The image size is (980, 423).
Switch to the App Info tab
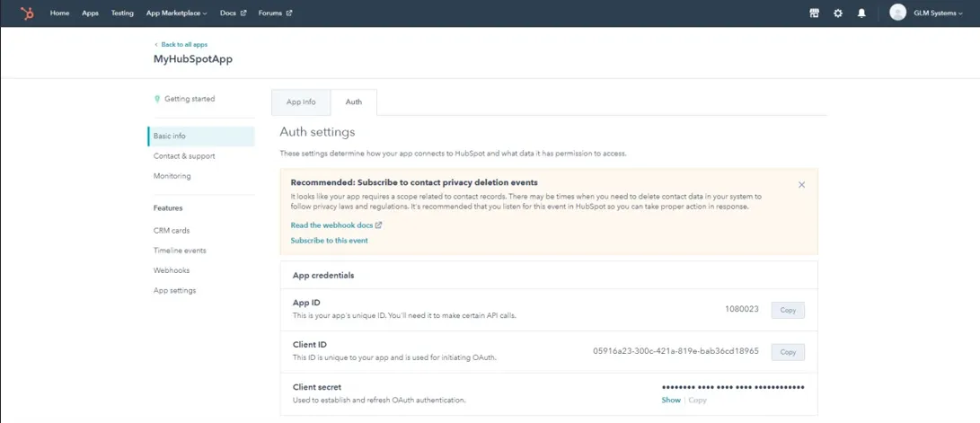tap(301, 101)
